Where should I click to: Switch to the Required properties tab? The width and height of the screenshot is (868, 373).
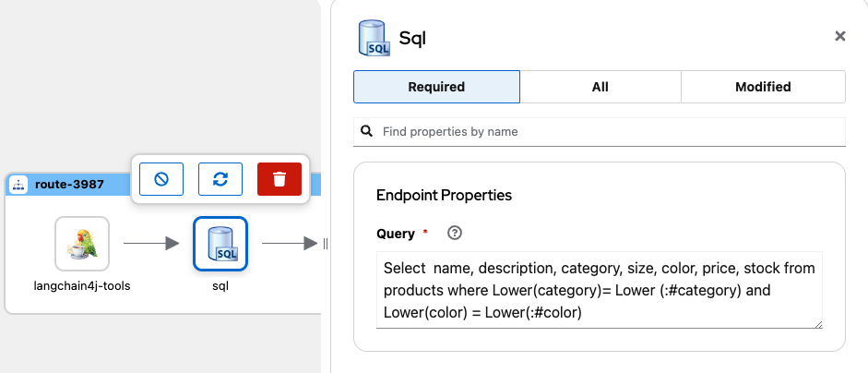tap(436, 87)
